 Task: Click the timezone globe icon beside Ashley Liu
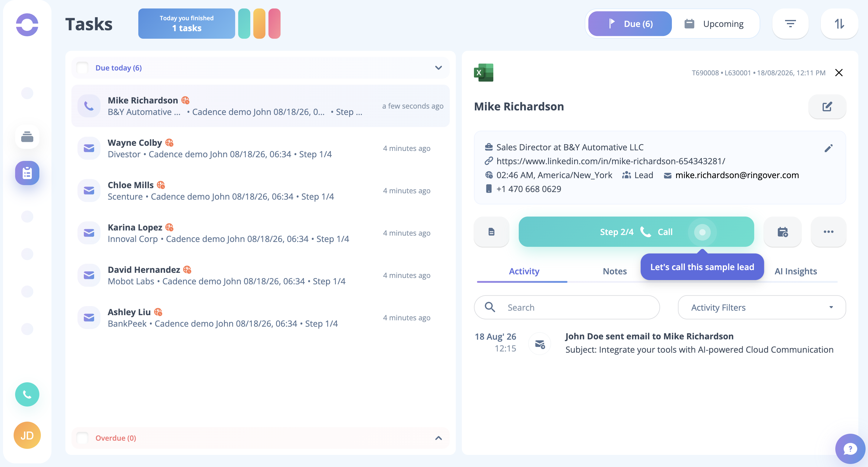tap(158, 312)
